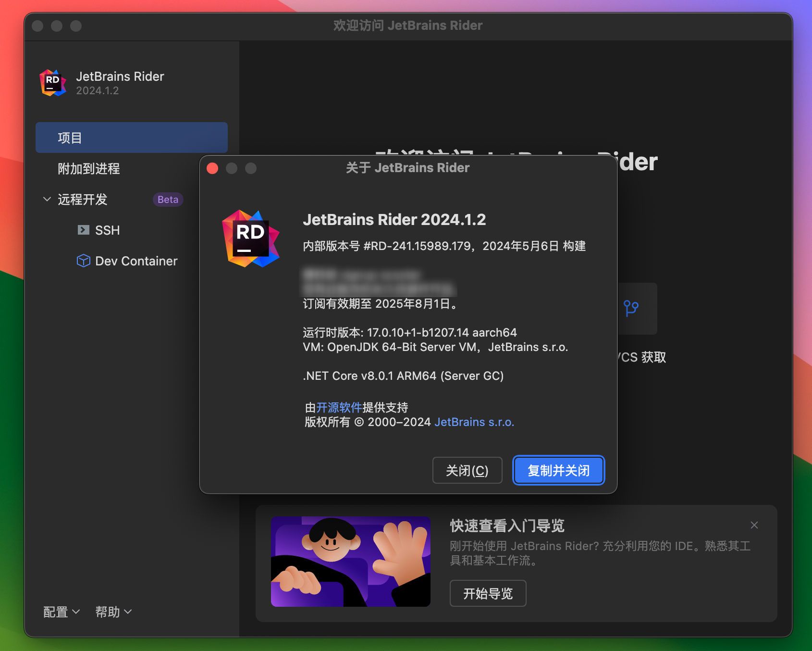Click the 复制并关闭 button
812x651 pixels.
coord(558,470)
